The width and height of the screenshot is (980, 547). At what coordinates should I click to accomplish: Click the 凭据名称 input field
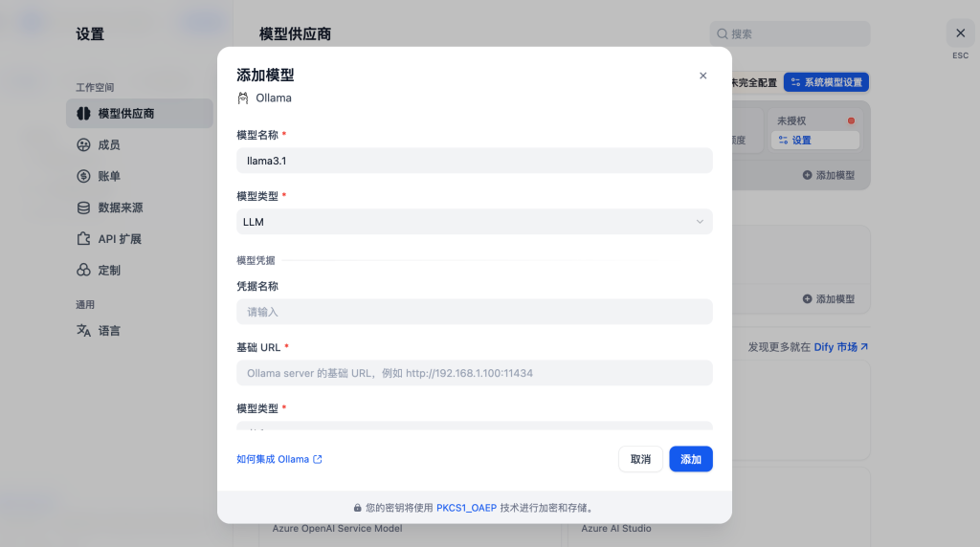click(474, 312)
